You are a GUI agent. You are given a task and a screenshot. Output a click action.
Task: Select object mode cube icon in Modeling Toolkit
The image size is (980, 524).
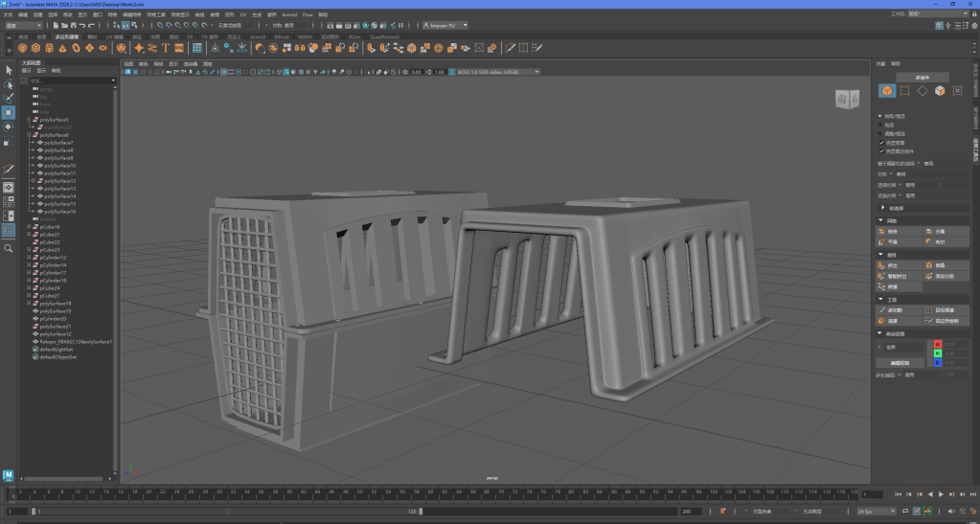pos(887,91)
